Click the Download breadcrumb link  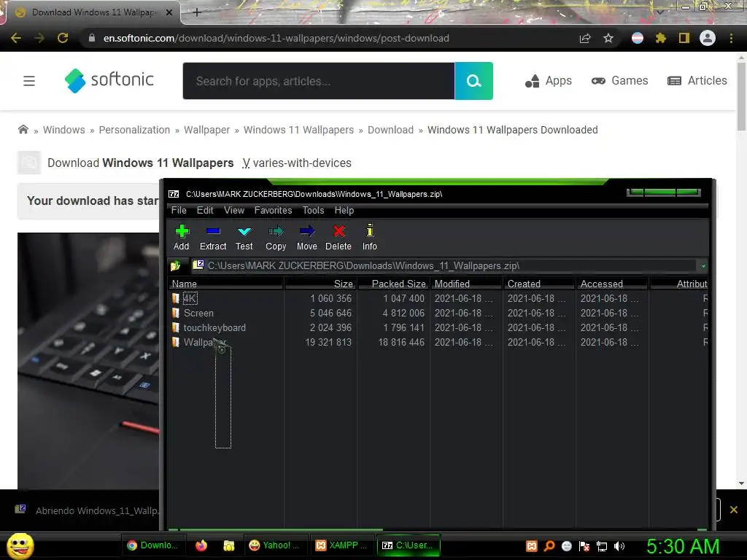click(391, 130)
